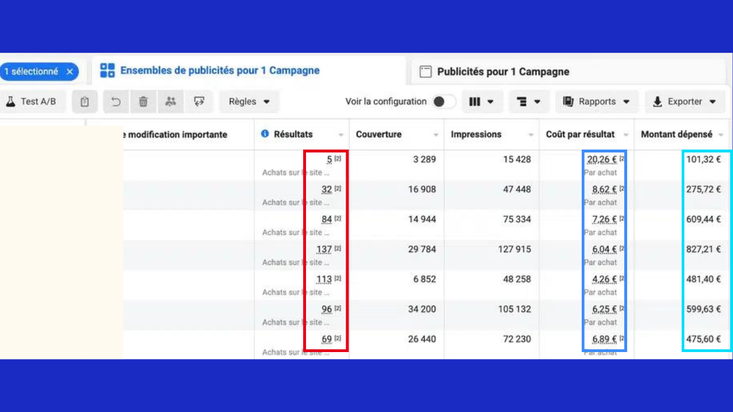Sort by Montant dépensé column header
The image size is (733, 412).
(676, 134)
